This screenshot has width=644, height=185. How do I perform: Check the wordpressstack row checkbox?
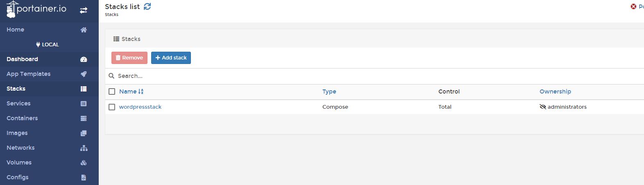coord(112,107)
